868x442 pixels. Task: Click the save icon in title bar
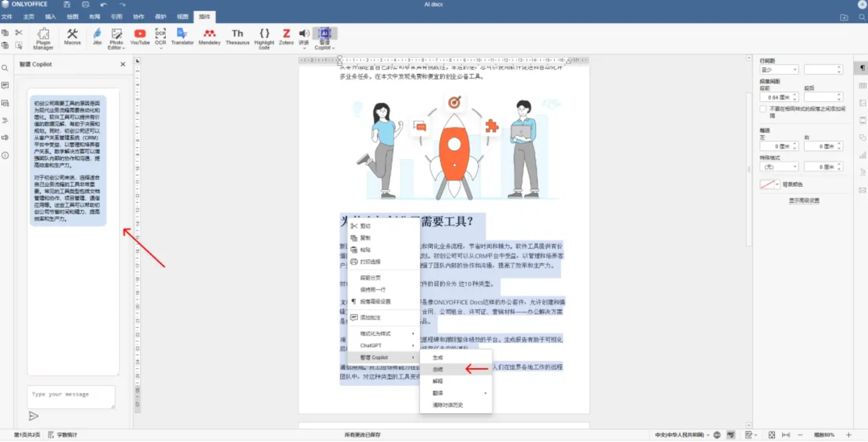point(67,4)
